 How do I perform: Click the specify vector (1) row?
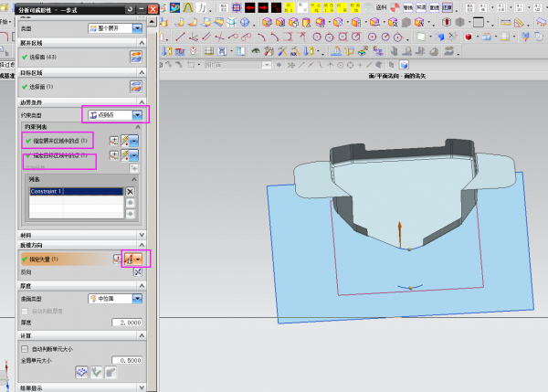(x=66, y=260)
